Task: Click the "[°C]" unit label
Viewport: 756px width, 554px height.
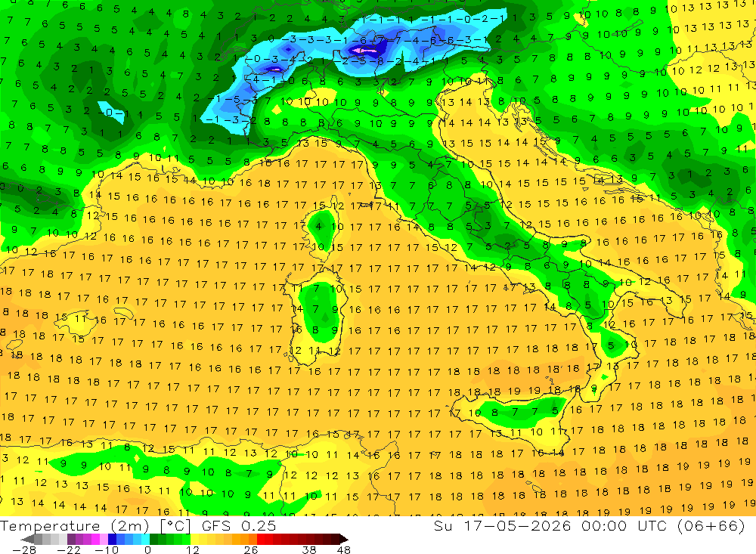Action: [x=175, y=525]
